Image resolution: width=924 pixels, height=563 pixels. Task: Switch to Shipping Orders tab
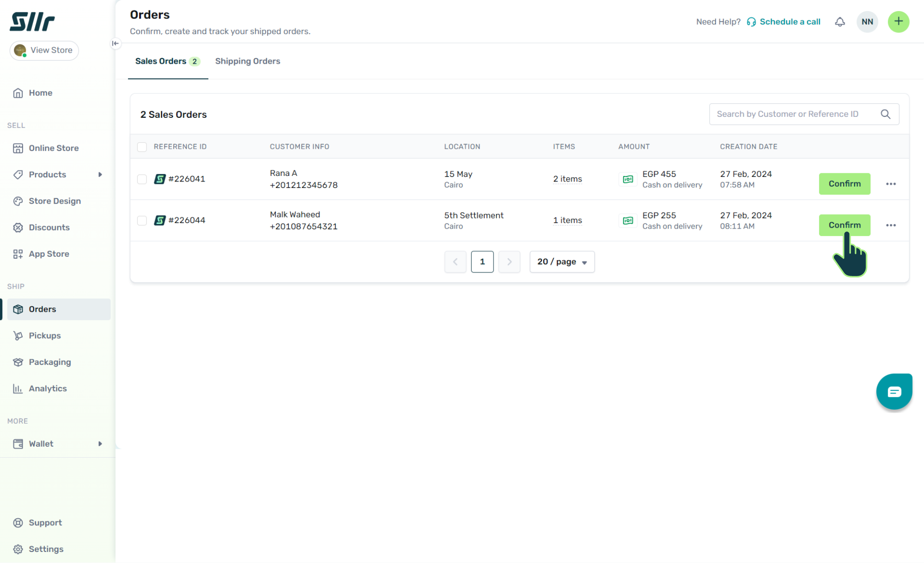pyautogui.click(x=248, y=61)
